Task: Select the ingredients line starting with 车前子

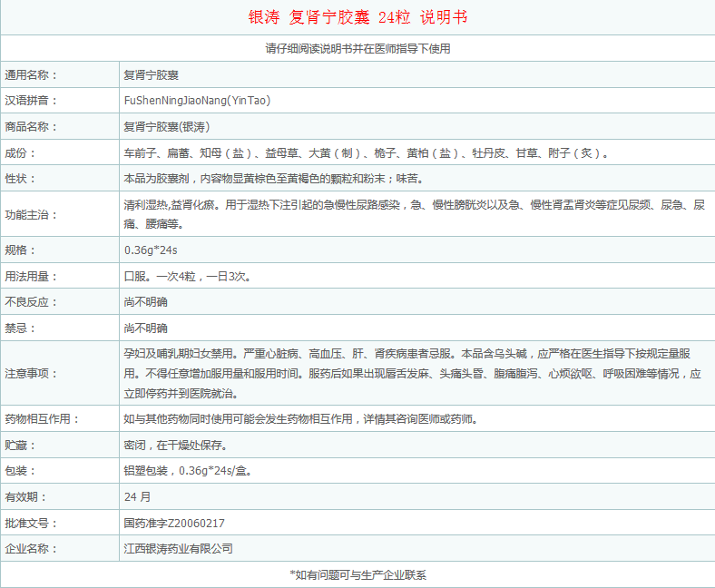Action: pyautogui.click(x=366, y=152)
